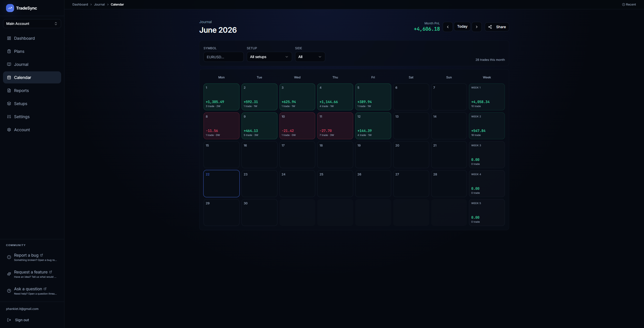
Task: Go to next month with right chevron
Action: pyautogui.click(x=477, y=27)
